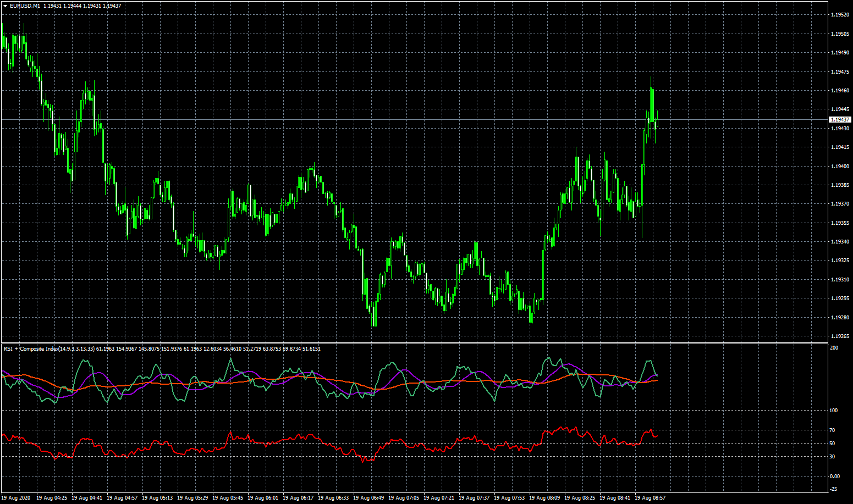Click the 19 Aug 2020 date label
Image resolution: width=853 pixels, height=504 pixels.
point(16,498)
